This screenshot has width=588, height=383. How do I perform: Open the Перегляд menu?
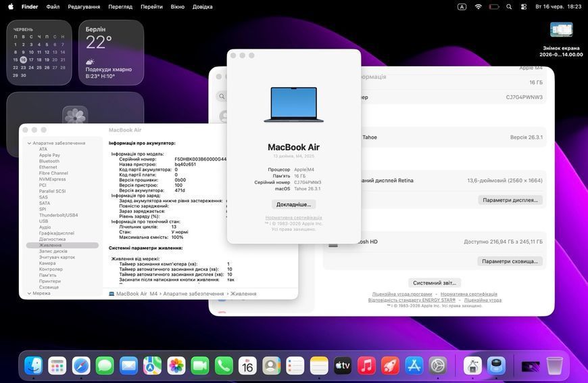tap(120, 7)
